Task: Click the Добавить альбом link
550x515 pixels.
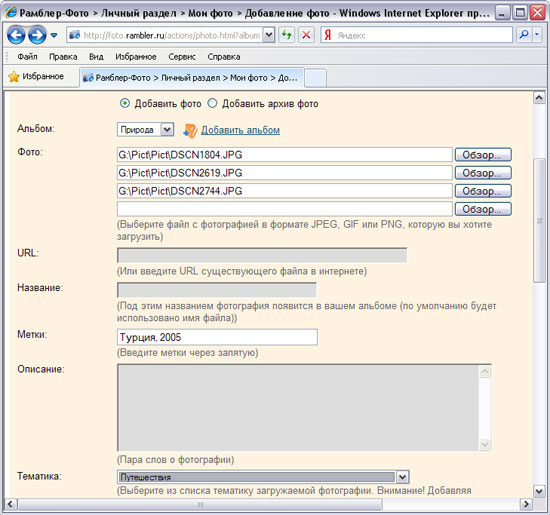Action: point(240,130)
